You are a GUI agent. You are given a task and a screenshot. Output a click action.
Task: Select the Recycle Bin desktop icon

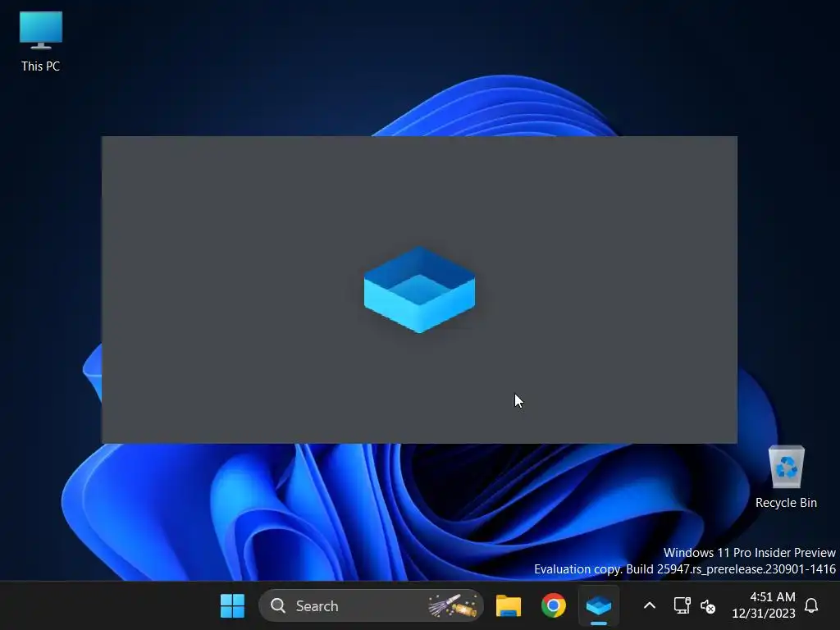pos(786,477)
